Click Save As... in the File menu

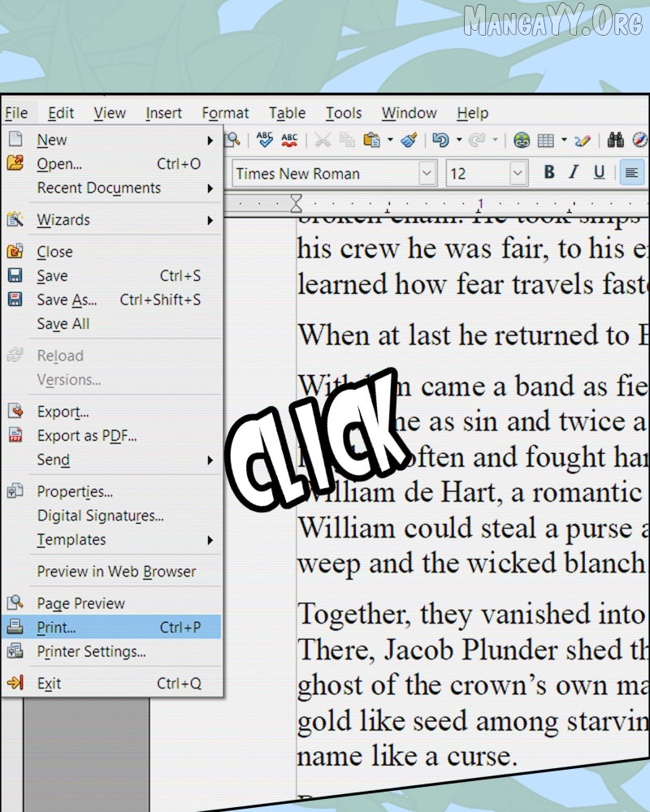tap(67, 300)
